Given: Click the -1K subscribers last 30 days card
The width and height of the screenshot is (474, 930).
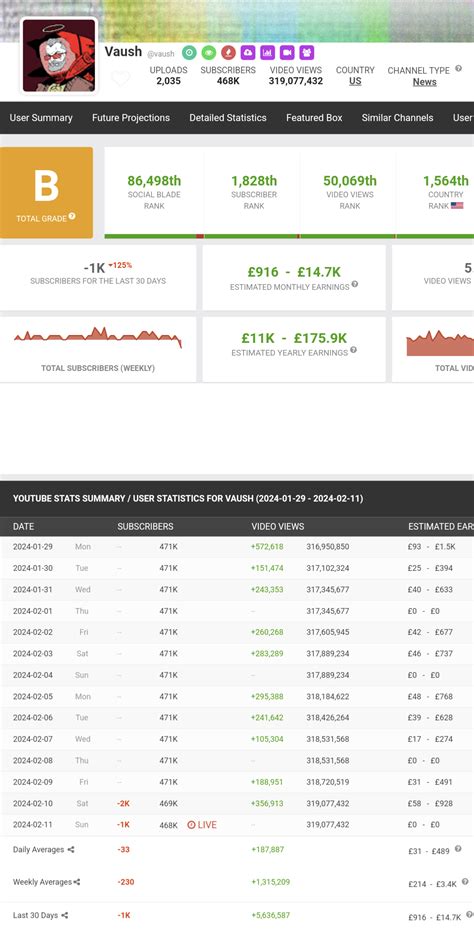Looking at the screenshot, I should click(98, 278).
